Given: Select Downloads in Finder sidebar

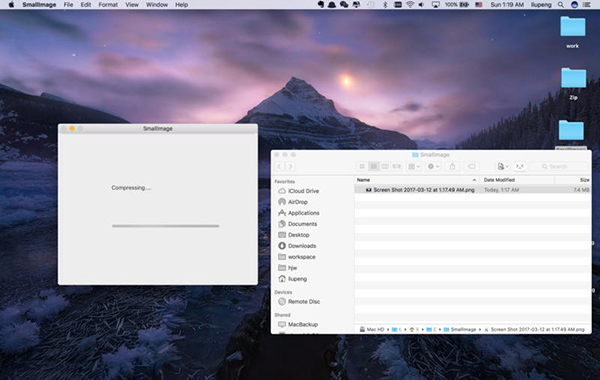Looking at the screenshot, I should coord(302,246).
